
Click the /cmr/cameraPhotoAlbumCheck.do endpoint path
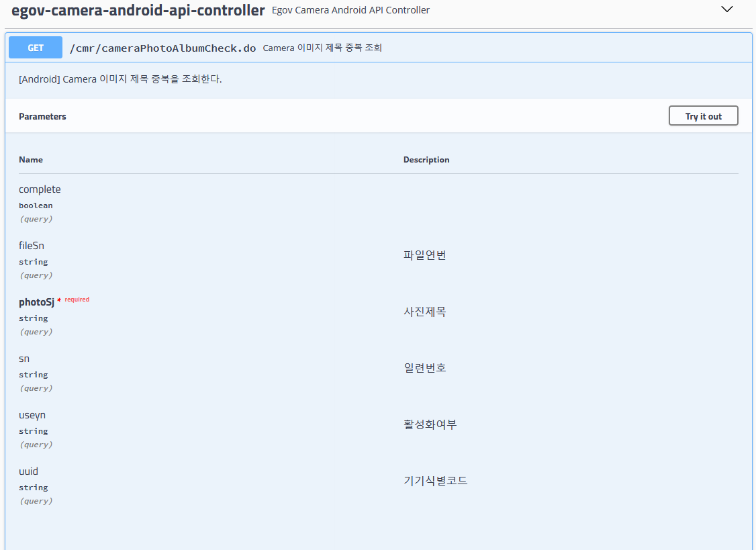163,48
